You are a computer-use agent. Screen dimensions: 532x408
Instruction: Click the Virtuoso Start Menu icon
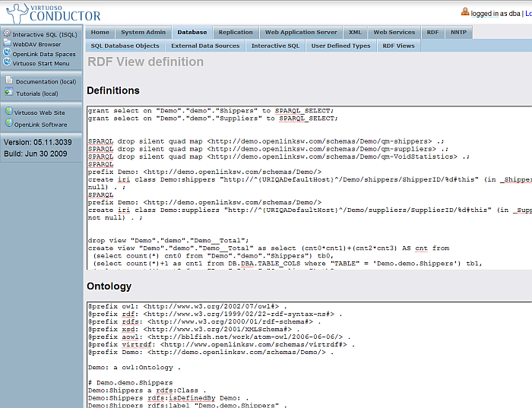click(x=8, y=62)
